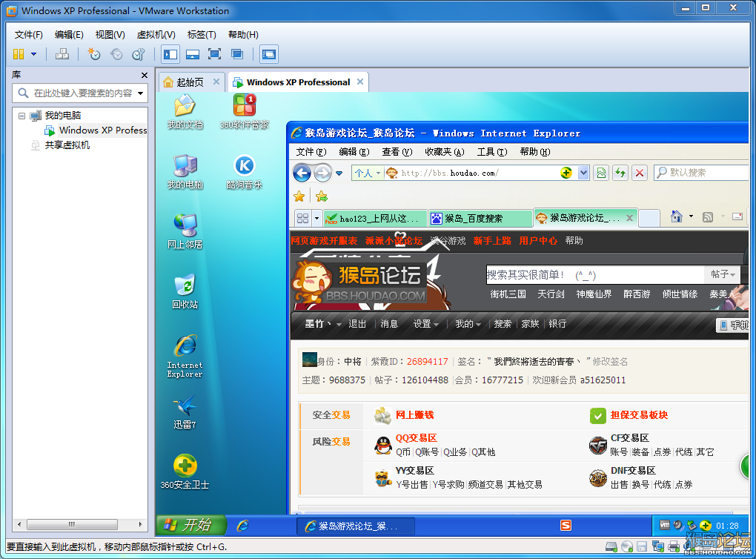Open the QQ交易区 forum link

point(416,438)
